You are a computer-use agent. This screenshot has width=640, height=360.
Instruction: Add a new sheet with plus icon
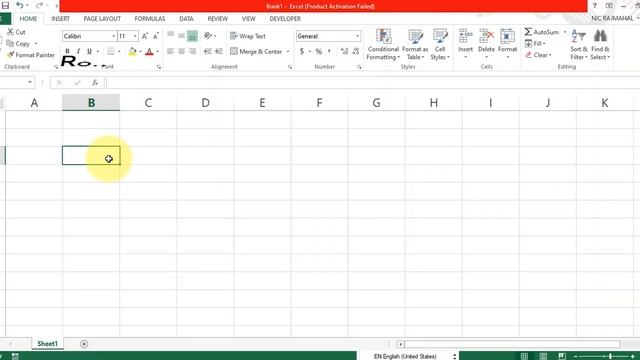point(84,344)
